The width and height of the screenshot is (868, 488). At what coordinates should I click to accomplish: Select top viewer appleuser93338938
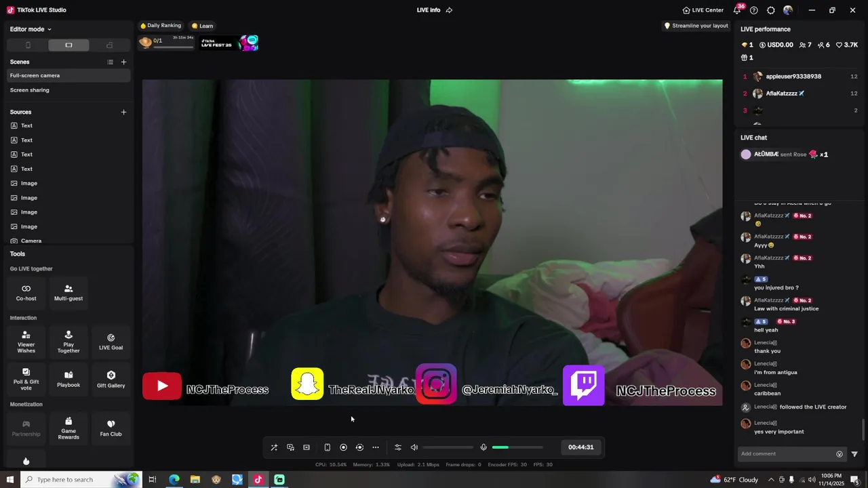click(x=793, y=77)
